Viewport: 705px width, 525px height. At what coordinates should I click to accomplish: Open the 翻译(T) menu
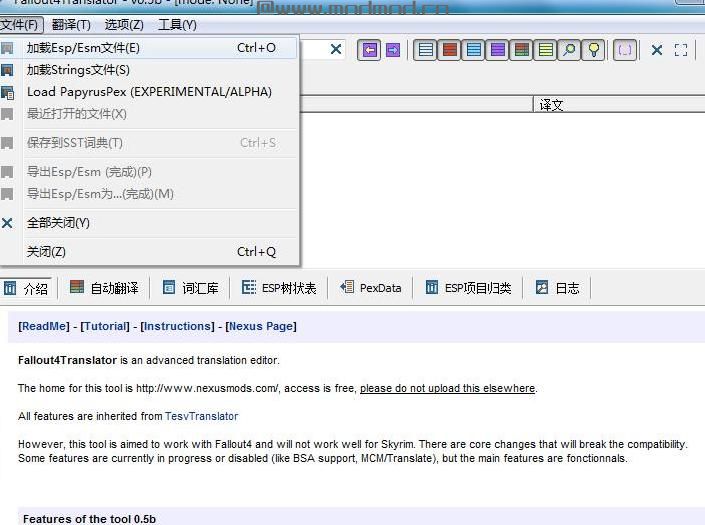pyautogui.click(x=71, y=25)
